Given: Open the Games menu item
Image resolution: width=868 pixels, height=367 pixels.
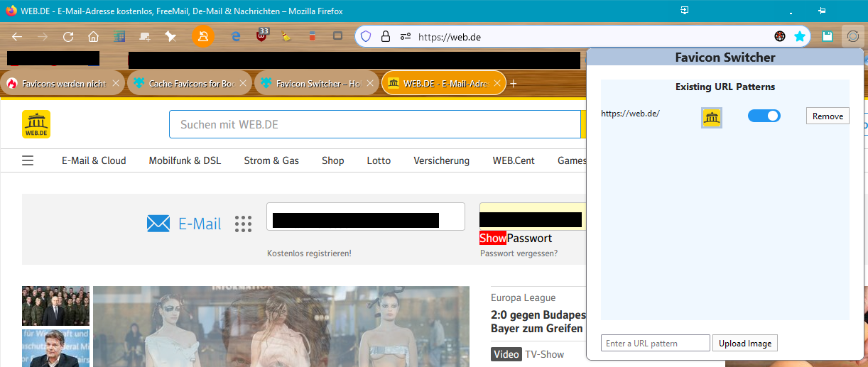Looking at the screenshot, I should 572,160.
